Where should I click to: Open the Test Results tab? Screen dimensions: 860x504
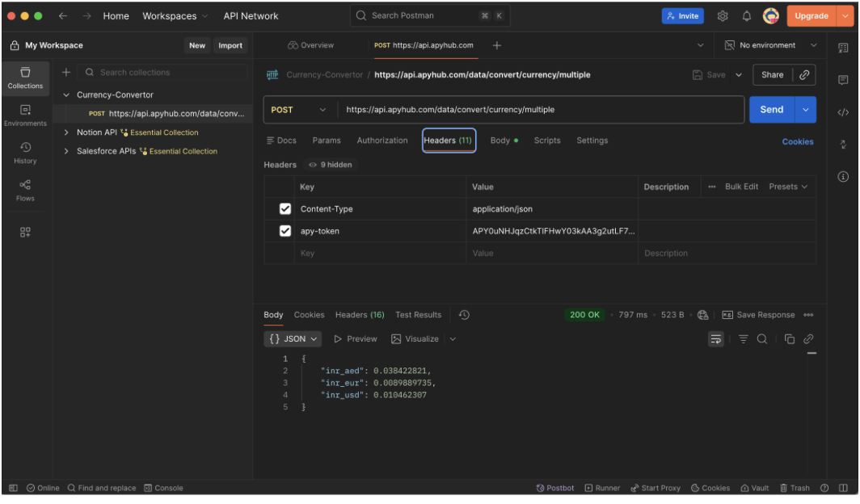coord(419,315)
